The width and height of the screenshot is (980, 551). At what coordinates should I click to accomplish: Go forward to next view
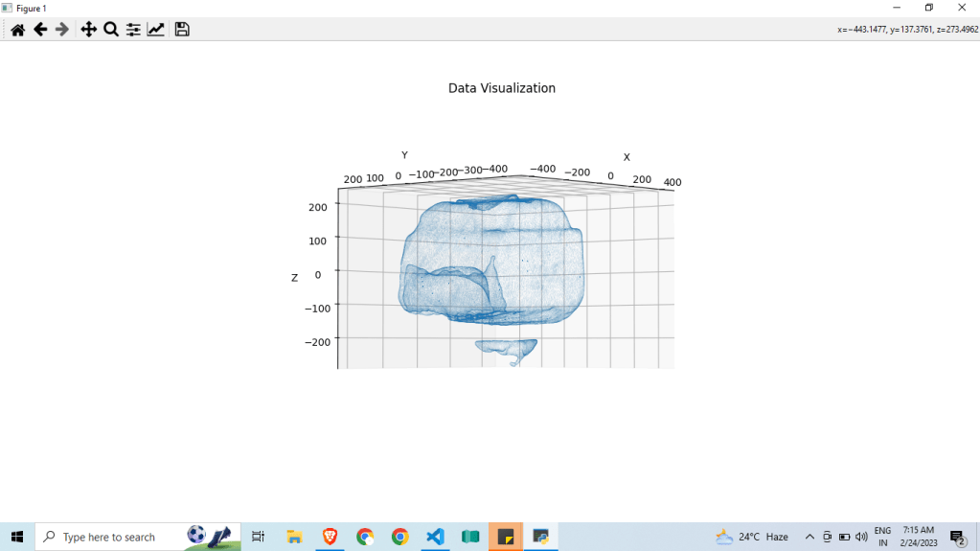pyautogui.click(x=62, y=30)
